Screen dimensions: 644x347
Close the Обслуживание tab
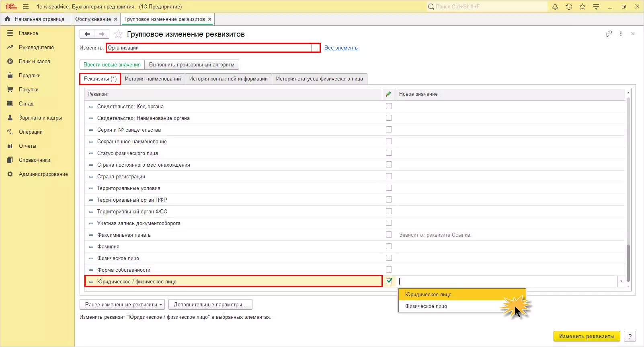(x=116, y=19)
